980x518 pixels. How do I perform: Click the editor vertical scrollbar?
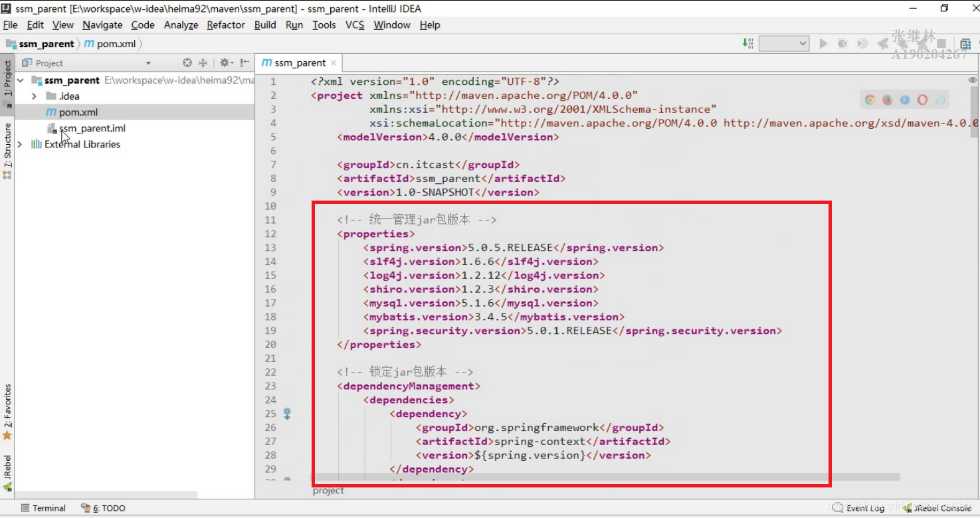(973, 111)
